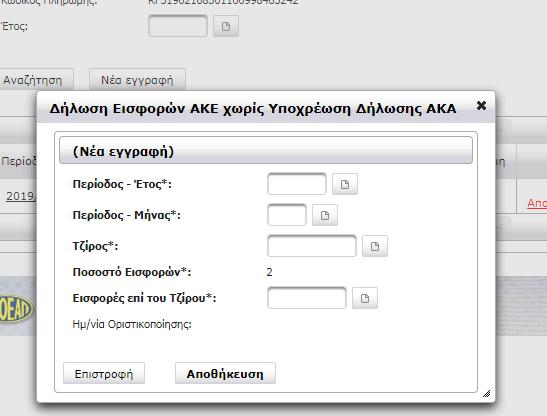Focus the Περίοδος - Έτος input field

click(297, 184)
